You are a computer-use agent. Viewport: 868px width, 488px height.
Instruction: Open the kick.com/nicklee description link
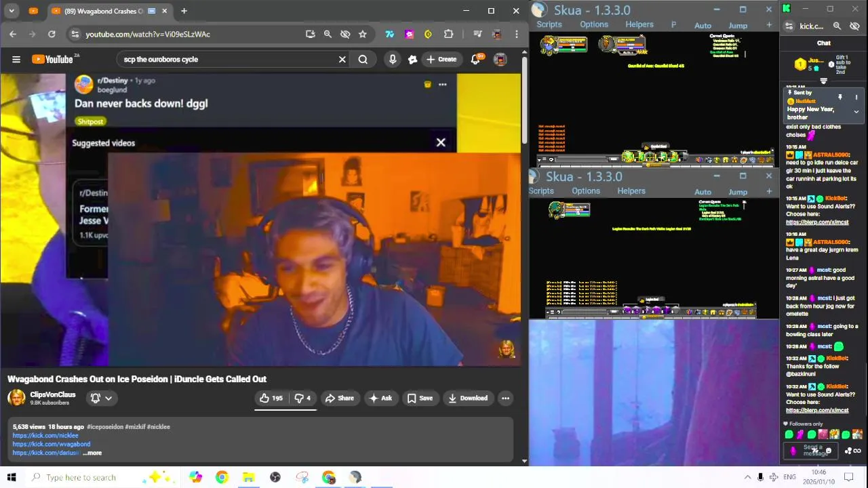[45, 435]
